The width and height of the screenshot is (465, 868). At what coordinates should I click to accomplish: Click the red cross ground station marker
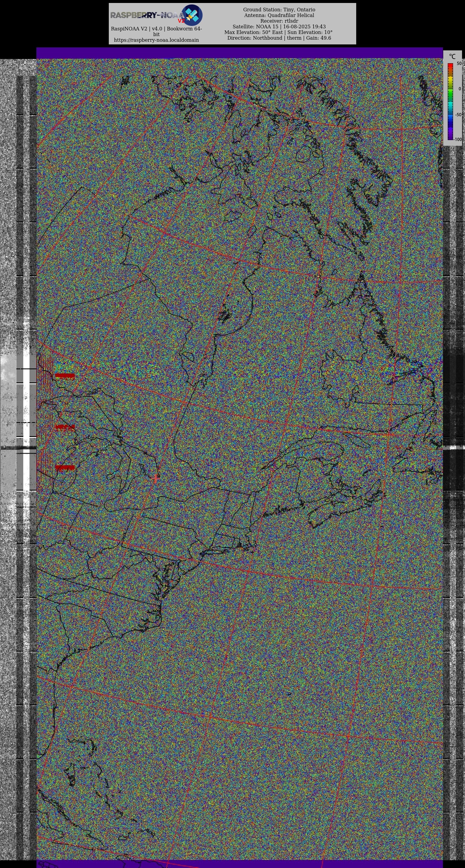[x=155, y=478]
